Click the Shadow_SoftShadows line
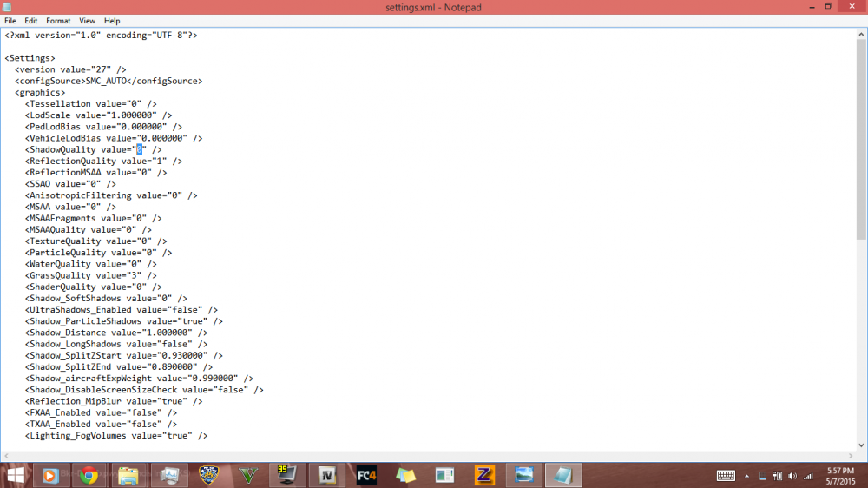This screenshot has width=868, height=488. (106, 298)
